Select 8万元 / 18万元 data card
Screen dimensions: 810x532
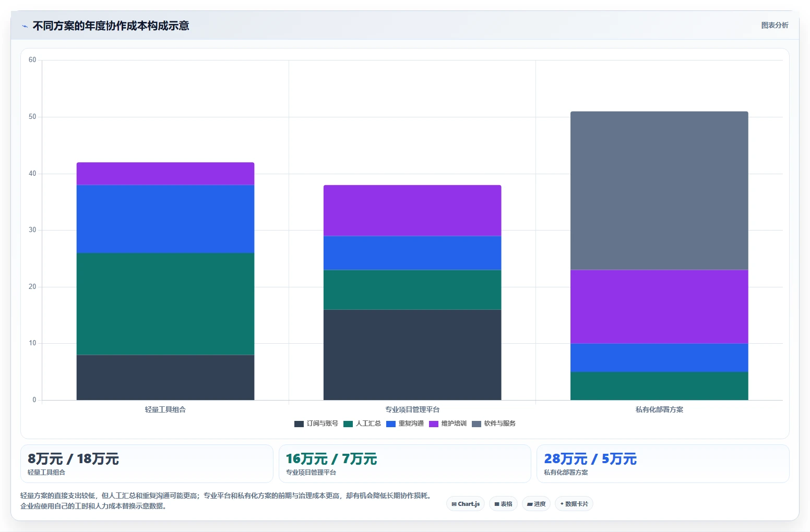tap(147, 464)
